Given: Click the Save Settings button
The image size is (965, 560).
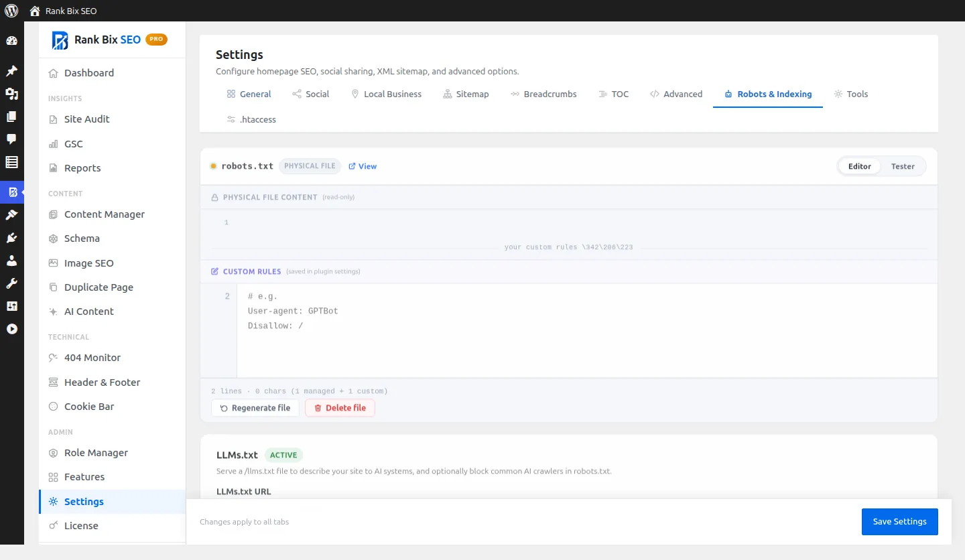Looking at the screenshot, I should click(x=900, y=522).
